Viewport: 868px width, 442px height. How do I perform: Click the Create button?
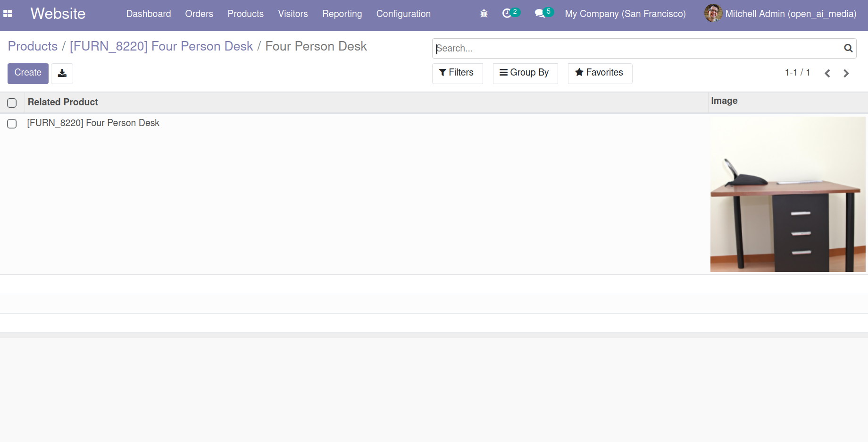pyautogui.click(x=28, y=73)
